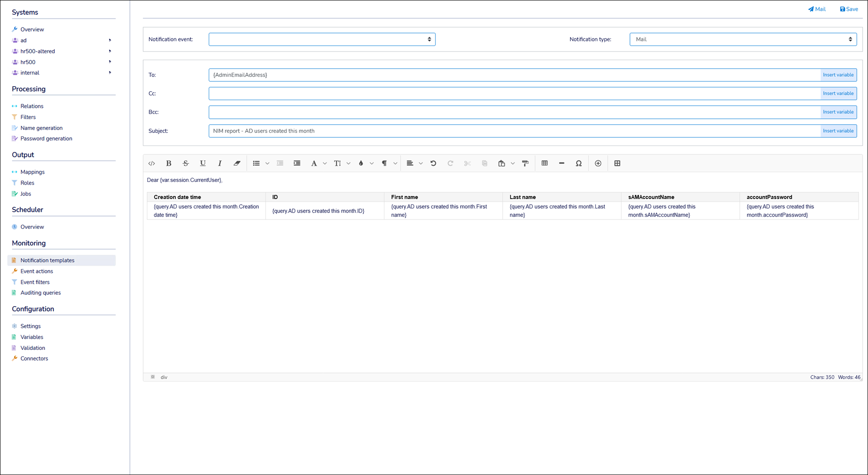Insert a table using toolbar icon
The image size is (868, 475).
tap(545, 163)
